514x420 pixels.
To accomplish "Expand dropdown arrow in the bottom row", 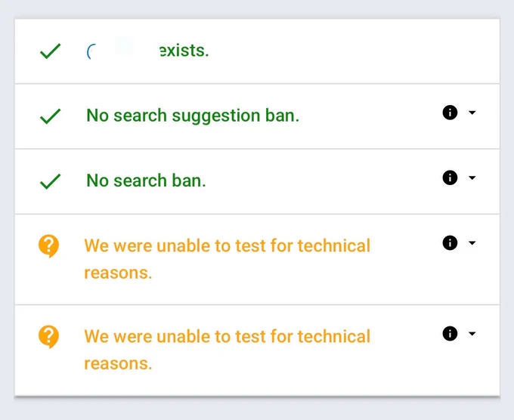I will tap(472, 334).
